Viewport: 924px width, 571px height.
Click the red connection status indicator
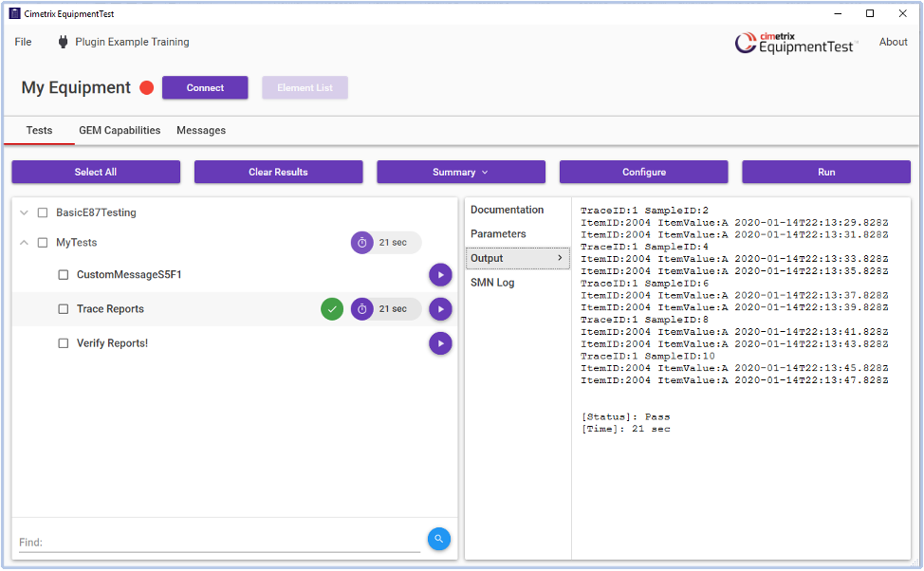coord(147,88)
